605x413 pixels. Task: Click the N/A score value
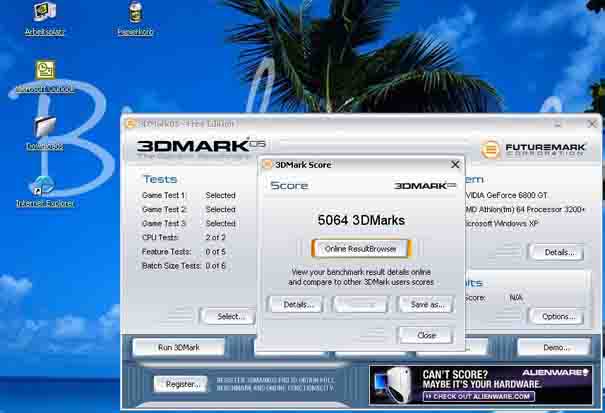[515, 298]
